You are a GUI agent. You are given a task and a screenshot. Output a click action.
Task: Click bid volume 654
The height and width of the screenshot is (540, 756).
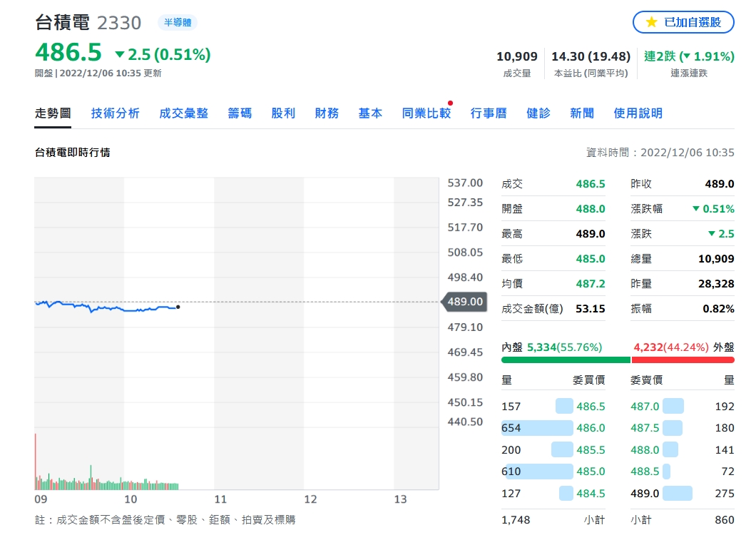(x=511, y=428)
